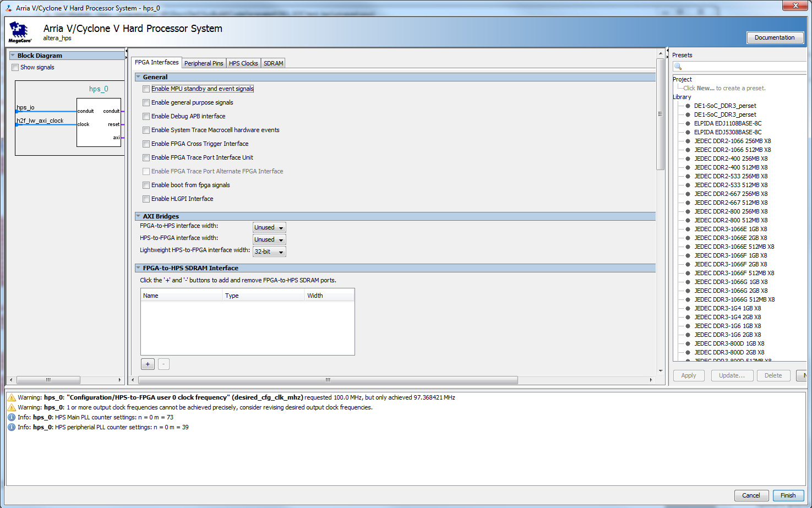The height and width of the screenshot is (508, 812).
Task: Click the Project node in Presets
Action: [682, 79]
